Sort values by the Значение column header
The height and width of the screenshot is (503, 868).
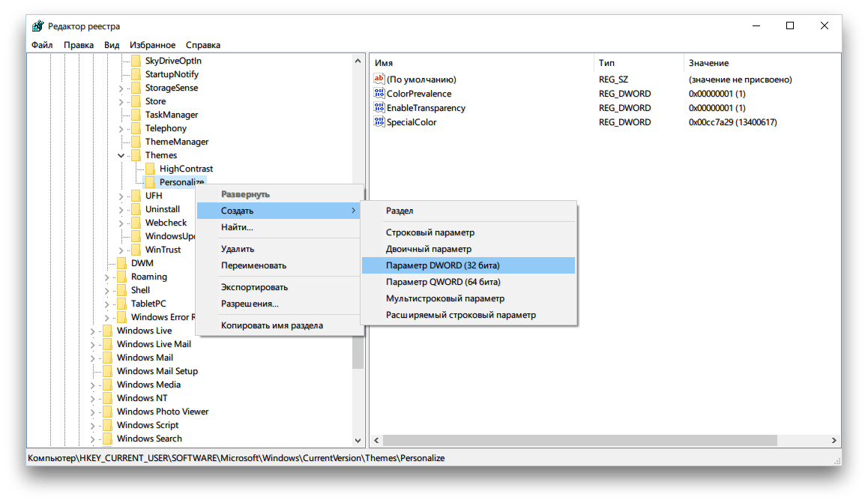tap(762, 63)
